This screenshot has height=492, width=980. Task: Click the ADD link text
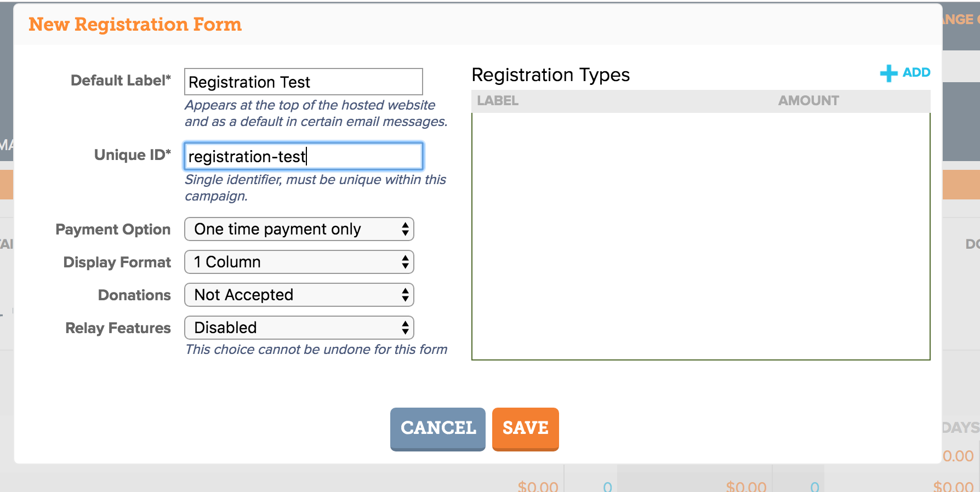[916, 72]
